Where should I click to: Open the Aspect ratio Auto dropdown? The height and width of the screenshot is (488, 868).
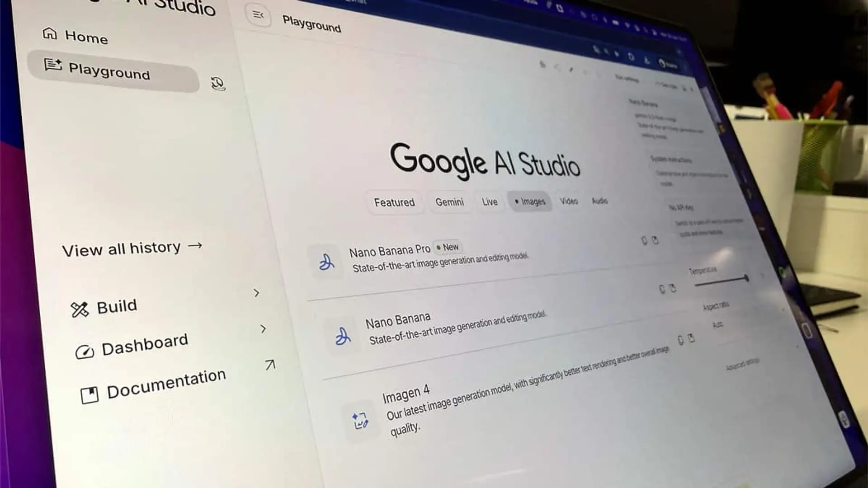(717, 324)
